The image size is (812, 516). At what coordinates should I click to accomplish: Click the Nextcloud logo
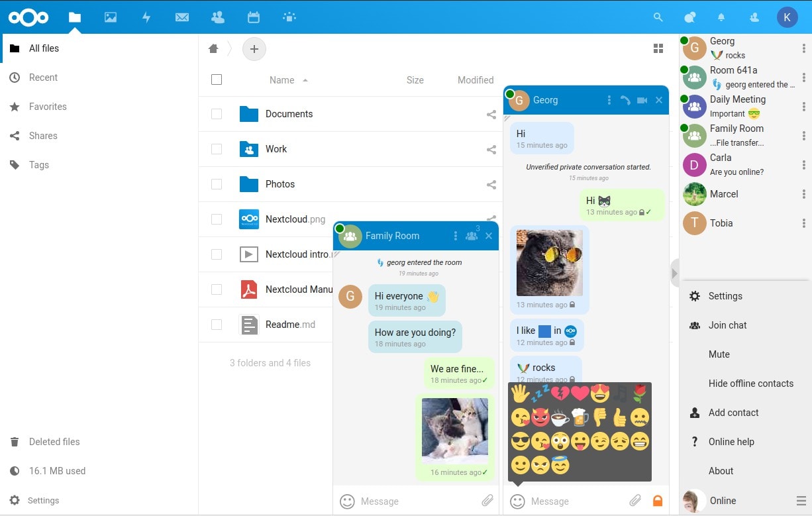[28, 17]
